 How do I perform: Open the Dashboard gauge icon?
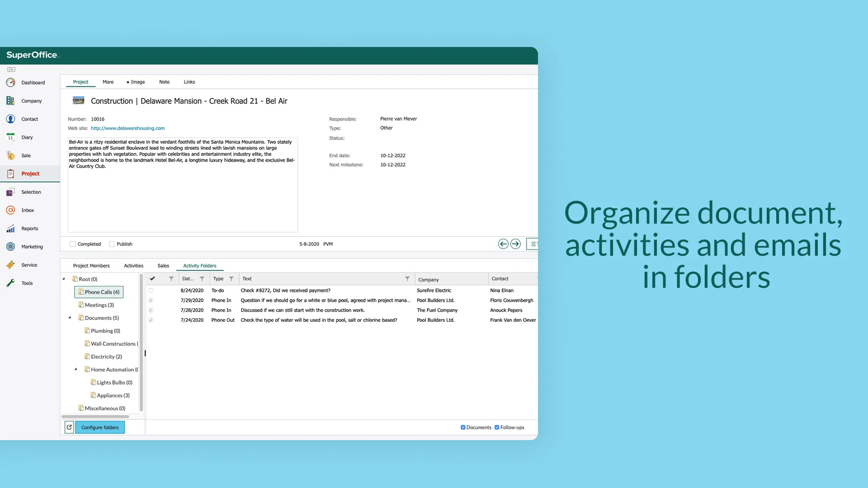10,82
